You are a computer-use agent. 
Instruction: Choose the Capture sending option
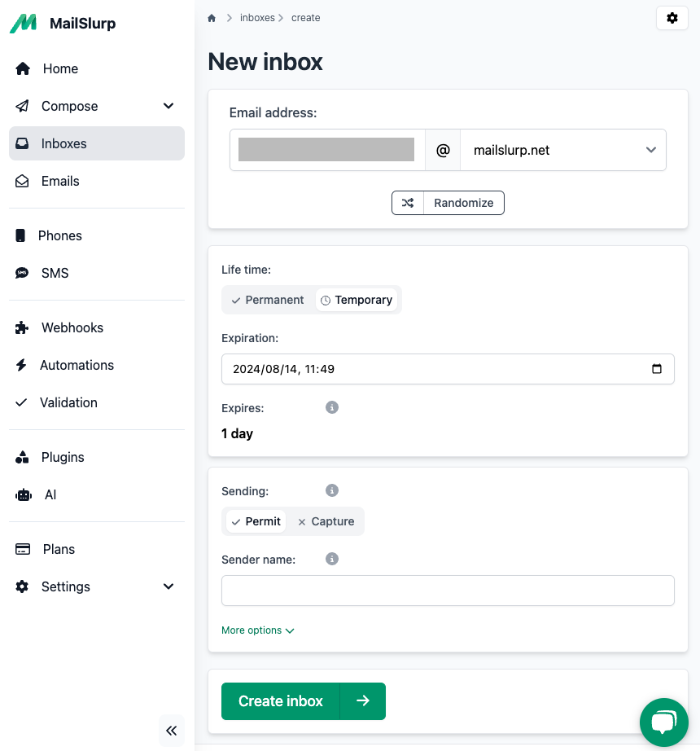point(326,521)
